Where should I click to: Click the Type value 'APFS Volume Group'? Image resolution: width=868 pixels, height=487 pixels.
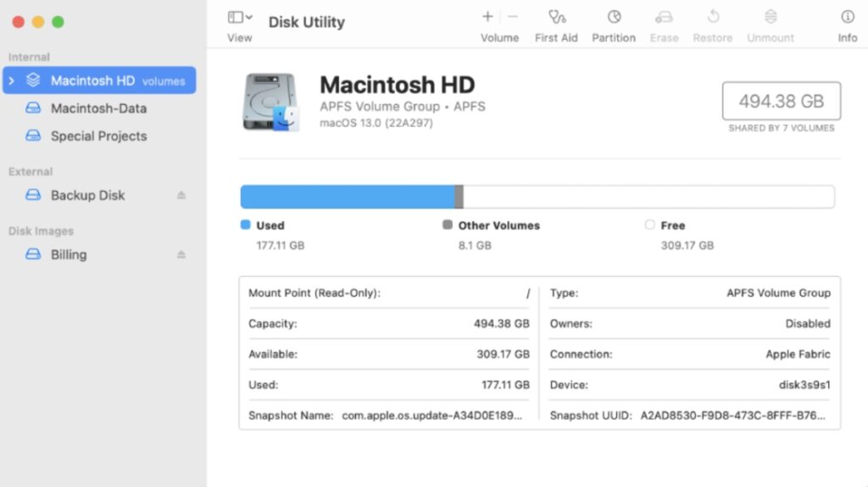(x=778, y=293)
